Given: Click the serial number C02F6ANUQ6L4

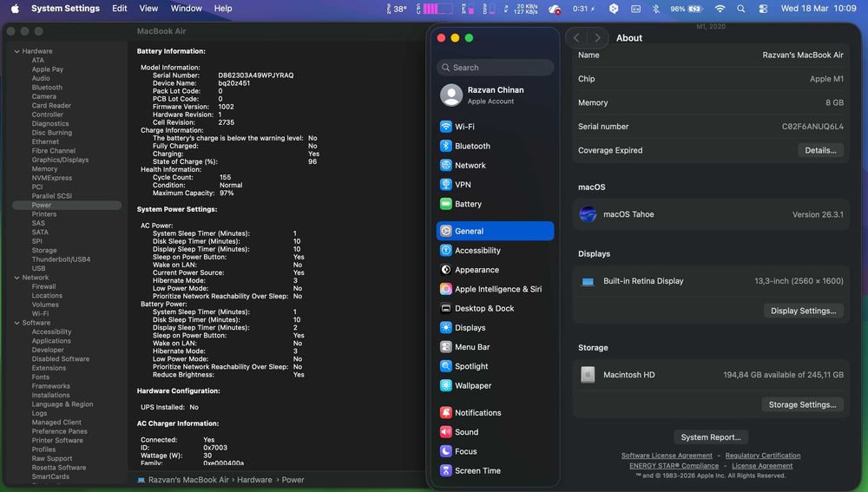Looking at the screenshot, I should tap(812, 126).
